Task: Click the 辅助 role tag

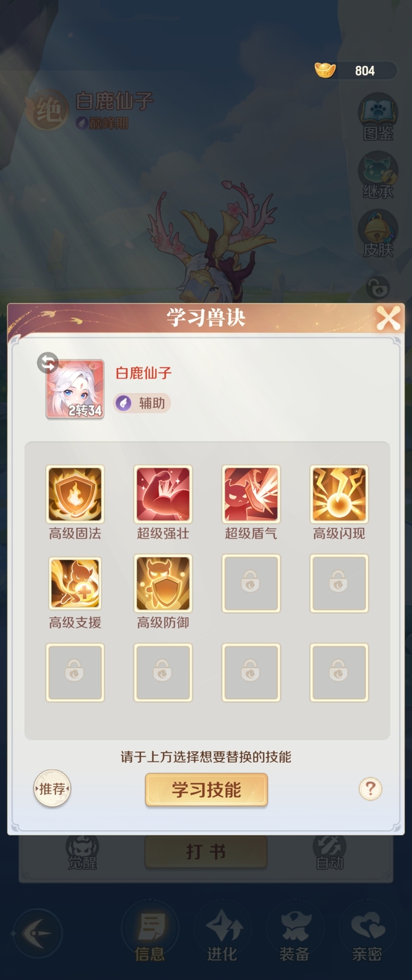Action: tap(142, 403)
